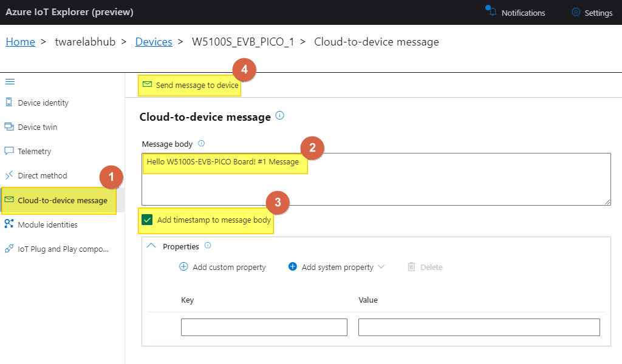Go to the Devices breadcrumb link

(154, 42)
